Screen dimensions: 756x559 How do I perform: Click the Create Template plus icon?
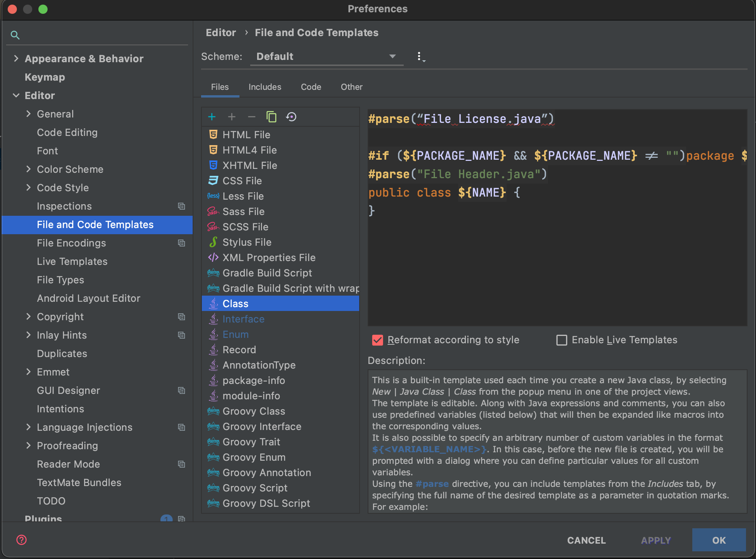click(x=212, y=117)
